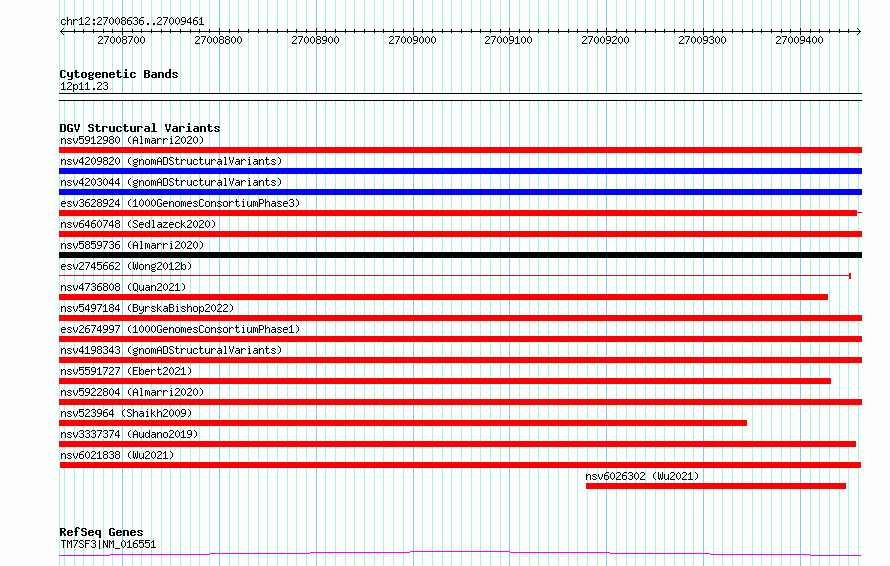Click the chr12:27008636..27009461 region label
This screenshot has width=890, height=566.
click(132, 22)
